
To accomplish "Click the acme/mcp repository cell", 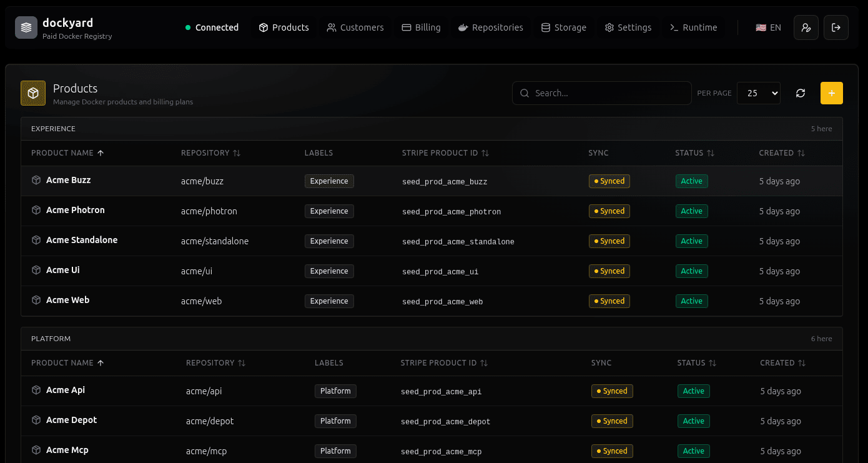I will pyautogui.click(x=207, y=451).
